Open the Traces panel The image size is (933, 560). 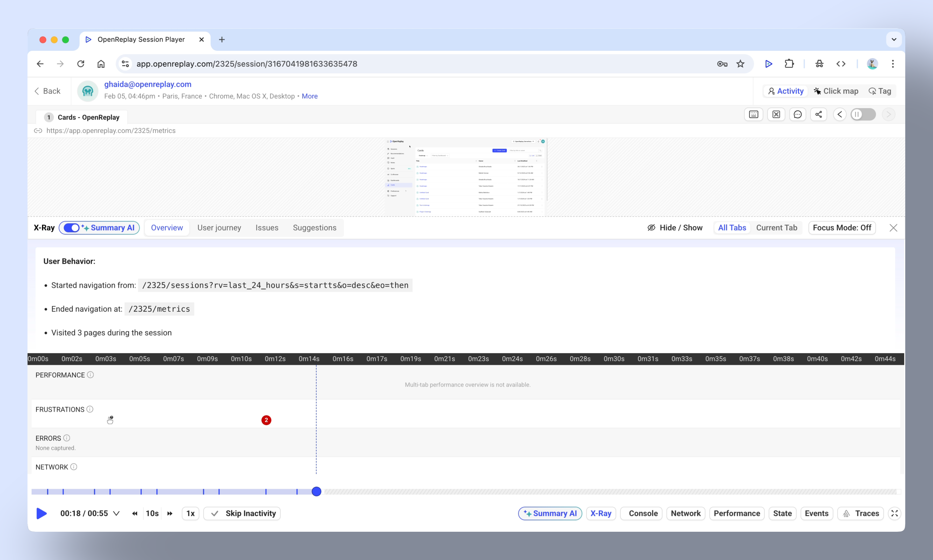pyautogui.click(x=861, y=513)
